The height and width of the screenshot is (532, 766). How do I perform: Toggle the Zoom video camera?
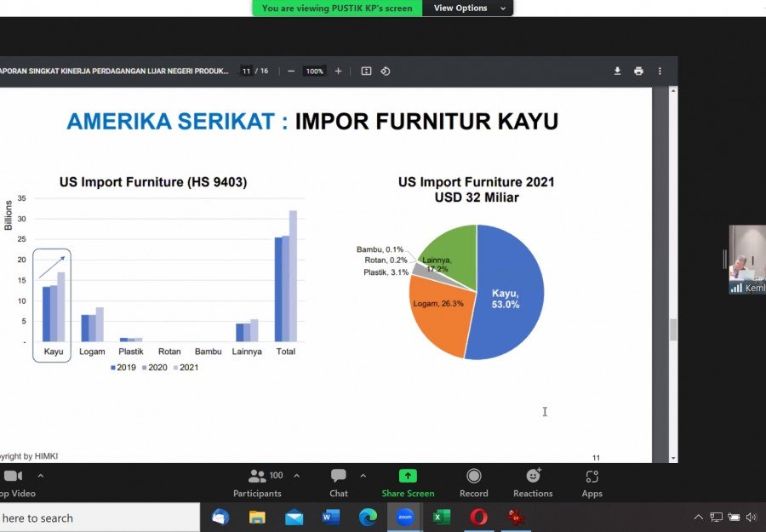pyautogui.click(x=14, y=483)
